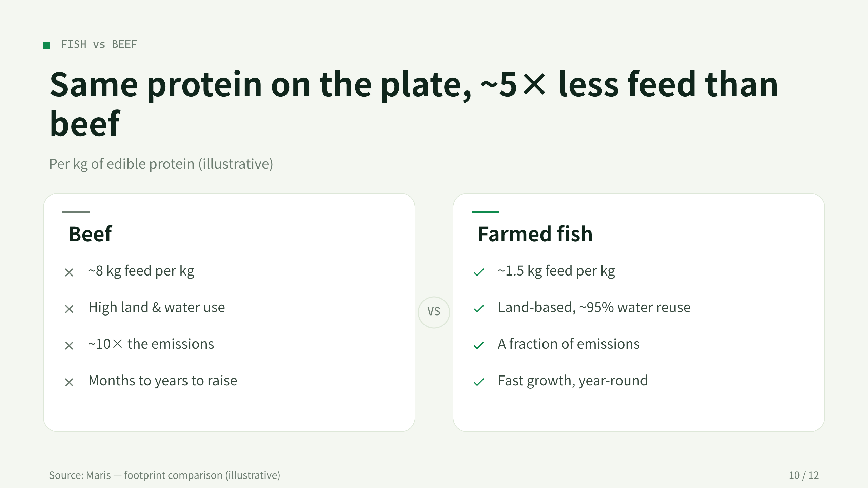This screenshot has width=868, height=488.
Task: Click the X icon beside ~8 kg feed
Action: 69,272
